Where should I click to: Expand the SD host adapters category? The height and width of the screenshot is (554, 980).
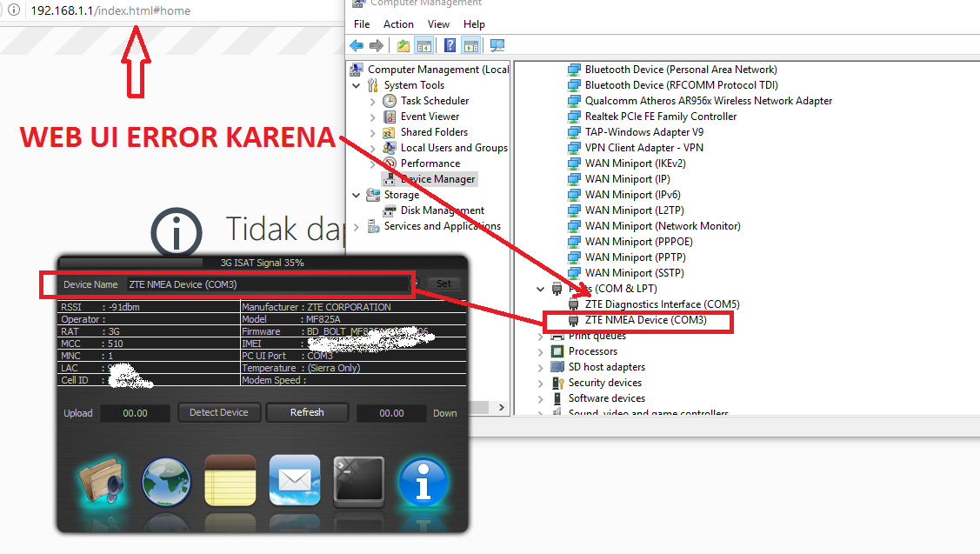coord(541,368)
